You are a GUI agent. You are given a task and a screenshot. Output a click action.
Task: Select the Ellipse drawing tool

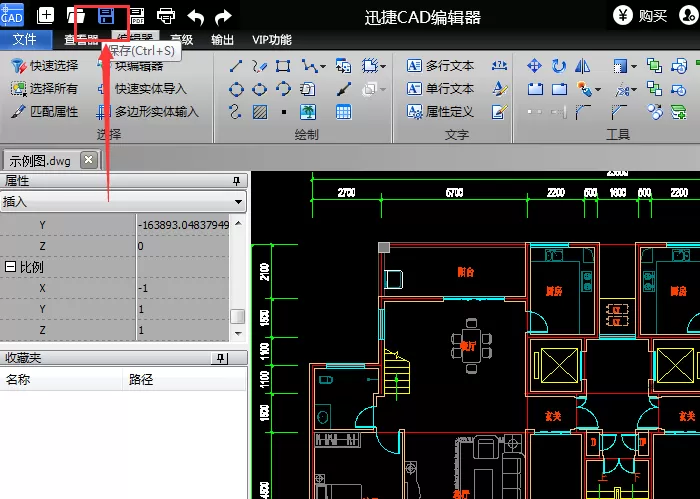[259, 89]
